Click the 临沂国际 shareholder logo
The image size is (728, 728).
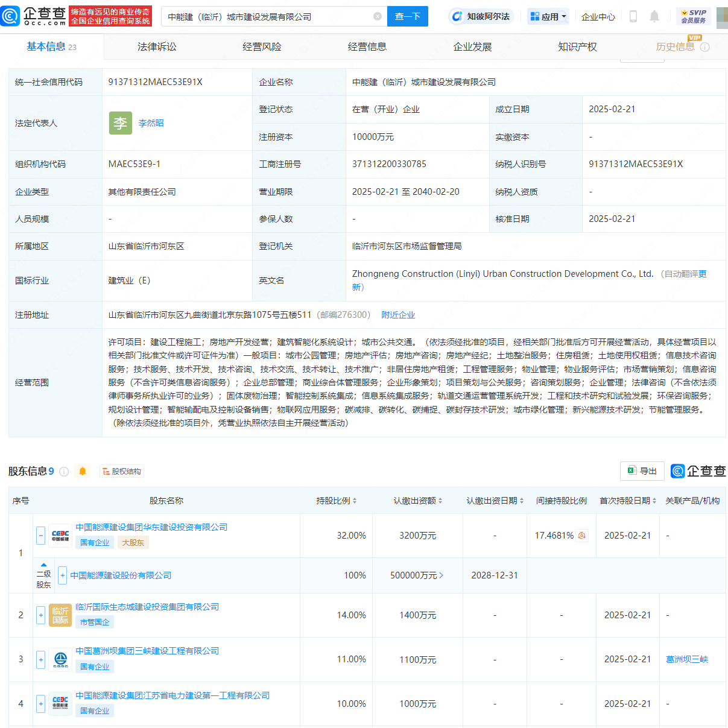point(60,615)
